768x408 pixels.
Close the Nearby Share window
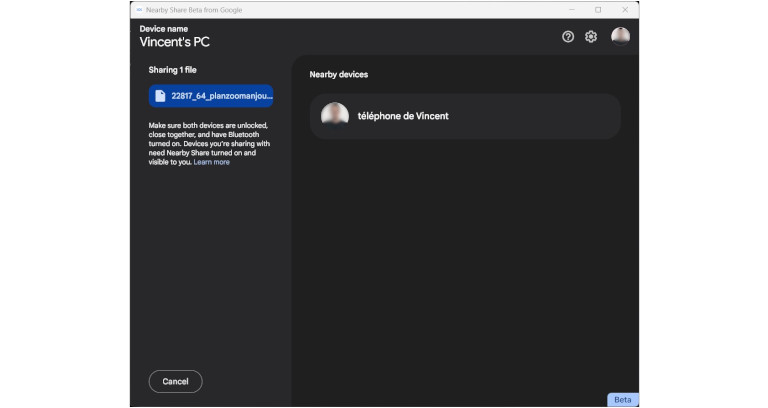(625, 10)
